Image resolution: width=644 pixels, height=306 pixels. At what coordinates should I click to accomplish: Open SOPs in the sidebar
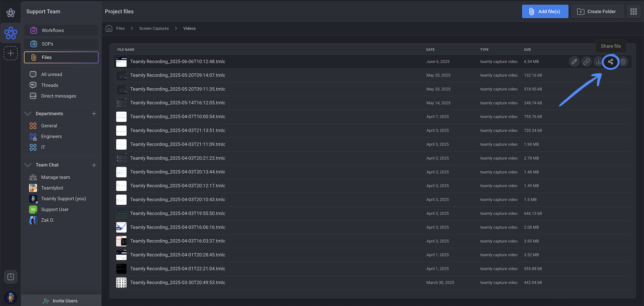point(61,44)
